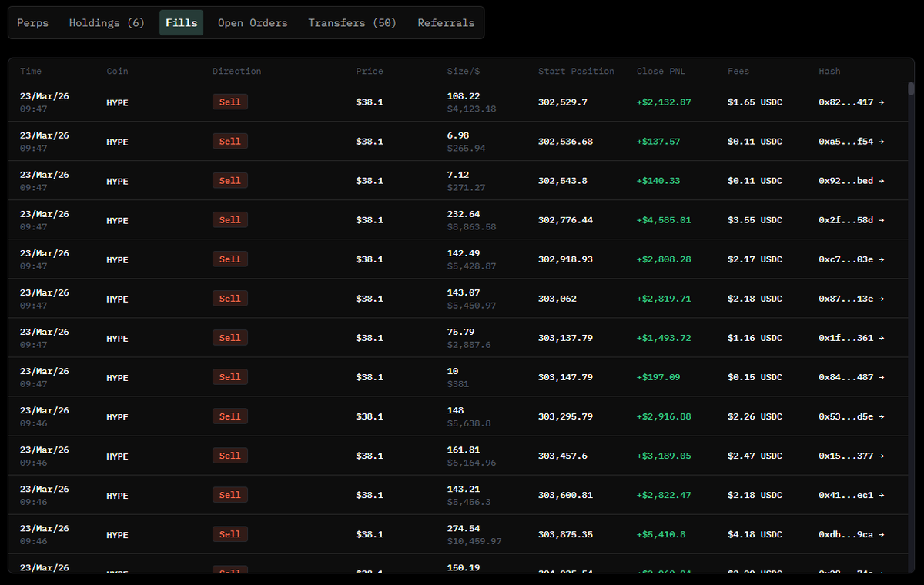924x585 pixels.
Task: Open the Referrals tab
Action: pos(446,23)
